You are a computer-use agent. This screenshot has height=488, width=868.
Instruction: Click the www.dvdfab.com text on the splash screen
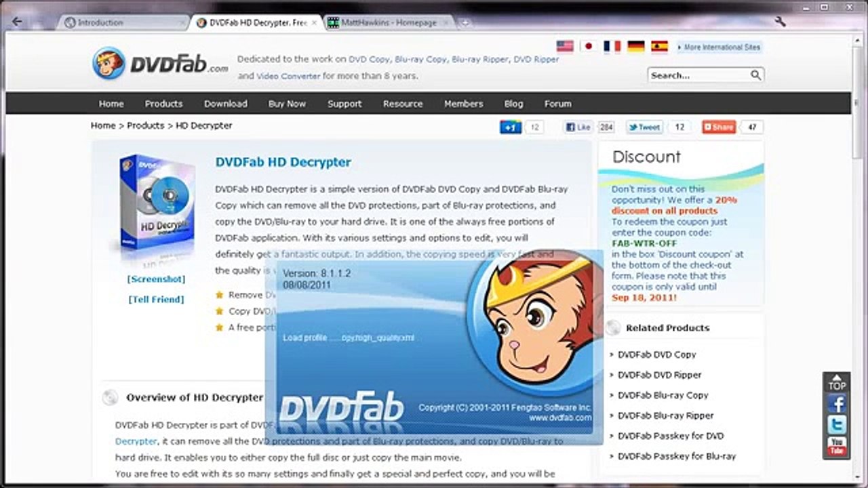coord(560,418)
